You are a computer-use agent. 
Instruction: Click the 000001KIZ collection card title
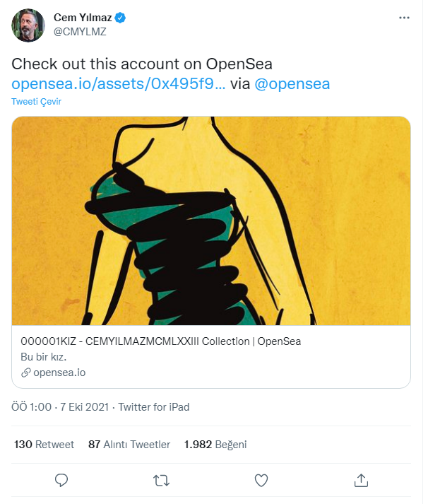[x=160, y=341]
